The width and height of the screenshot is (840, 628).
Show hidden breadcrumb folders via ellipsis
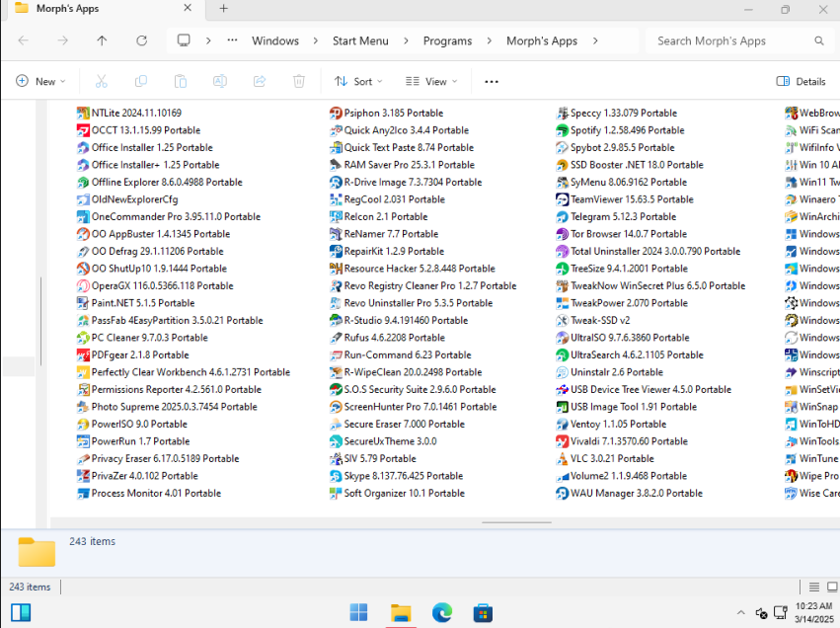232,40
